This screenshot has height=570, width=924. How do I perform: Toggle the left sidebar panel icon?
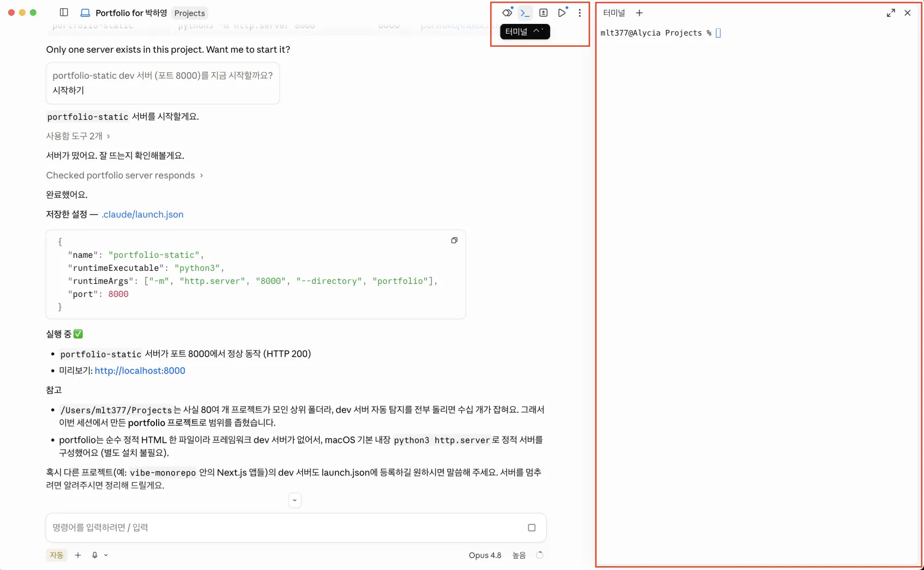pos(64,13)
